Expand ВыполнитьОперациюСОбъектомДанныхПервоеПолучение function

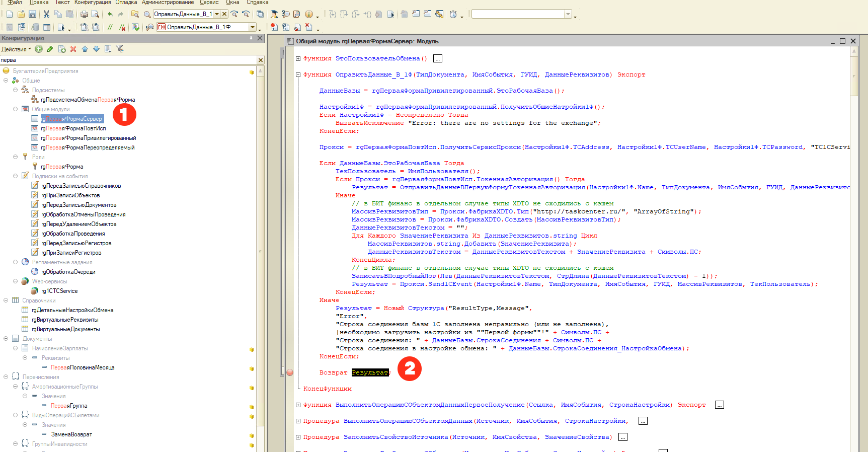(x=298, y=405)
